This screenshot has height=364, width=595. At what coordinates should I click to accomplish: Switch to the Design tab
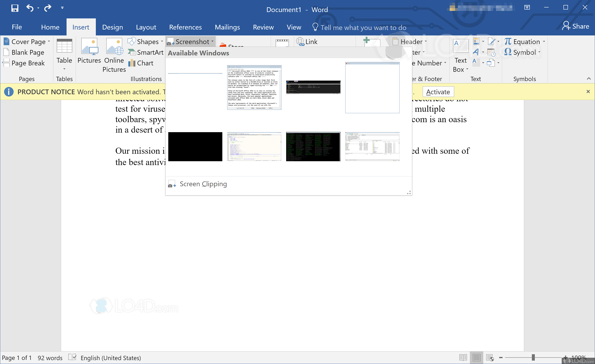[x=113, y=27]
